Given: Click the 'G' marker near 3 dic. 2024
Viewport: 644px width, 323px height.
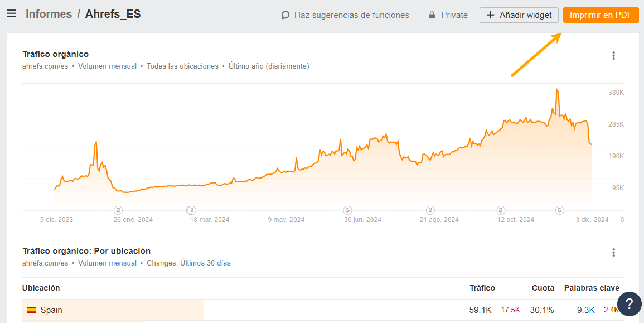Looking at the screenshot, I should [559, 210].
